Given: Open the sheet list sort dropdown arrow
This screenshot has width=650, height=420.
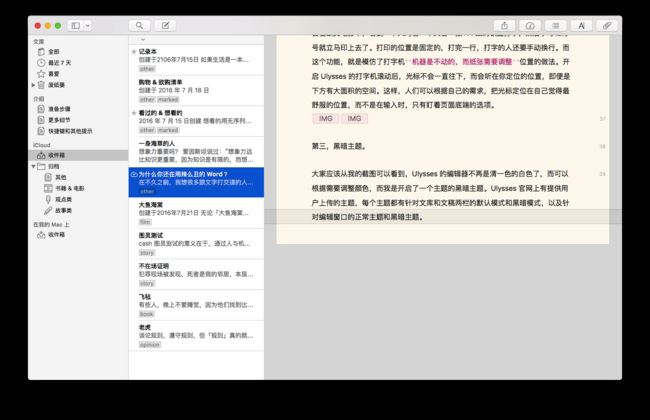Looking at the screenshot, I should (x=143, y=40).
